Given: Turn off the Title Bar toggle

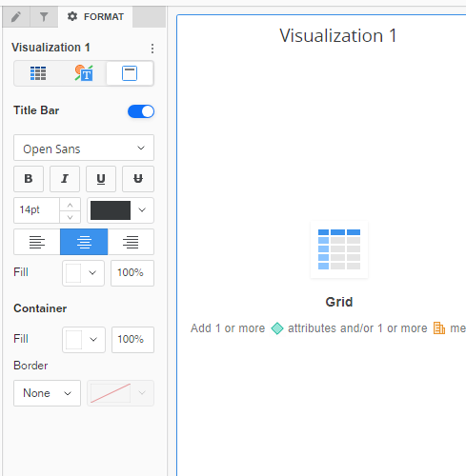Looking at the screenshot, I should (141, 111).
